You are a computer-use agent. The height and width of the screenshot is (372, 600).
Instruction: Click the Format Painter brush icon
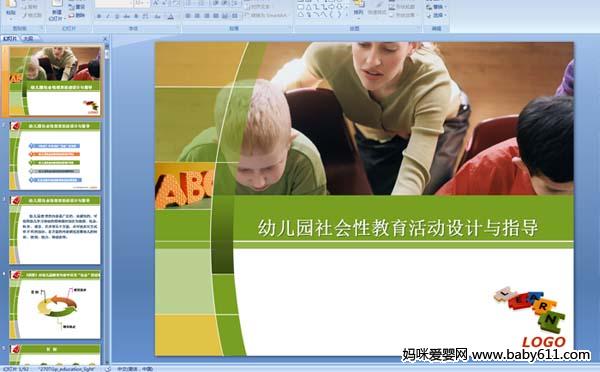[25, 15]
